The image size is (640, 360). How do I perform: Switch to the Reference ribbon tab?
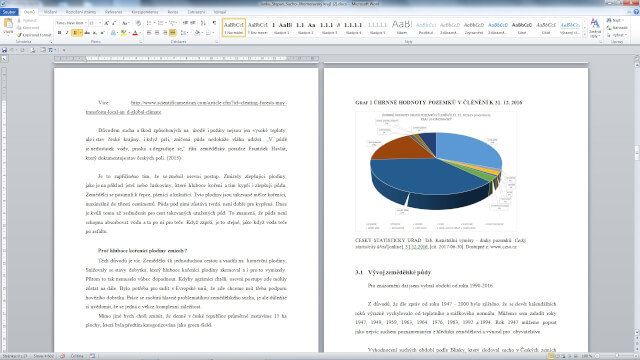click(113, 12)
